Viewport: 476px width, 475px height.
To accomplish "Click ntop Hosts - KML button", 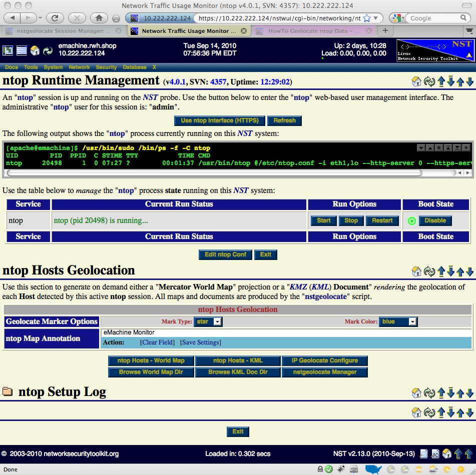I will pyautogui.click(x=238, y=360).
